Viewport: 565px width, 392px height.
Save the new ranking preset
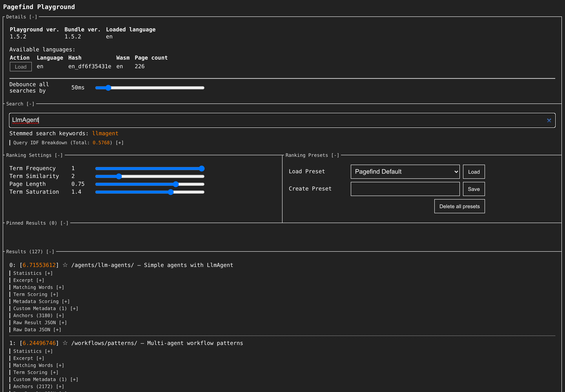pyautogui.click(x=474, y=189)
